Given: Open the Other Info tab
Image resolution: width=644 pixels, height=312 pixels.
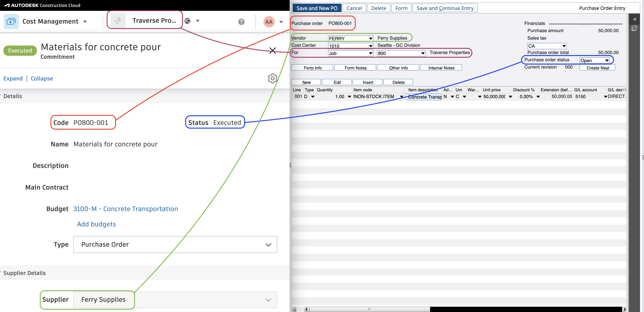Looking at the screenshot, I should [x=398, y=68].
